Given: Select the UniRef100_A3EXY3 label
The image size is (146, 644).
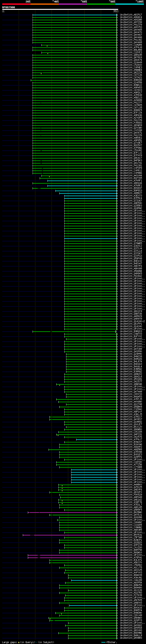Looking at the screenshot, I should click(x=131, y=196).
